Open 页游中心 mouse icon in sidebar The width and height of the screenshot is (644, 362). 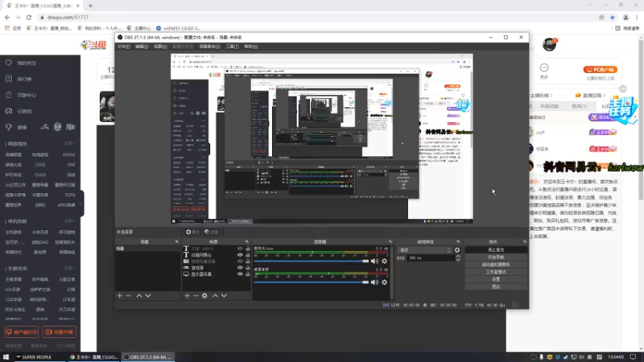pos(9,95)
